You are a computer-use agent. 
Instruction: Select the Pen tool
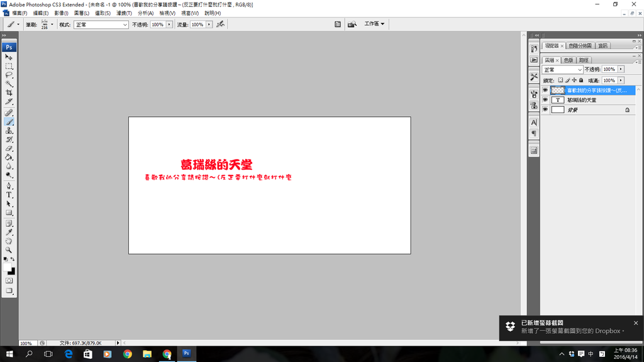9,187
